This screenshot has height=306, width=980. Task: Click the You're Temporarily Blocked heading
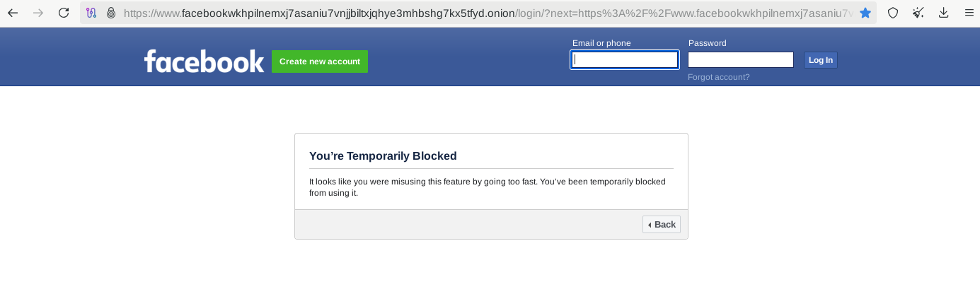(x=383, y=155)
